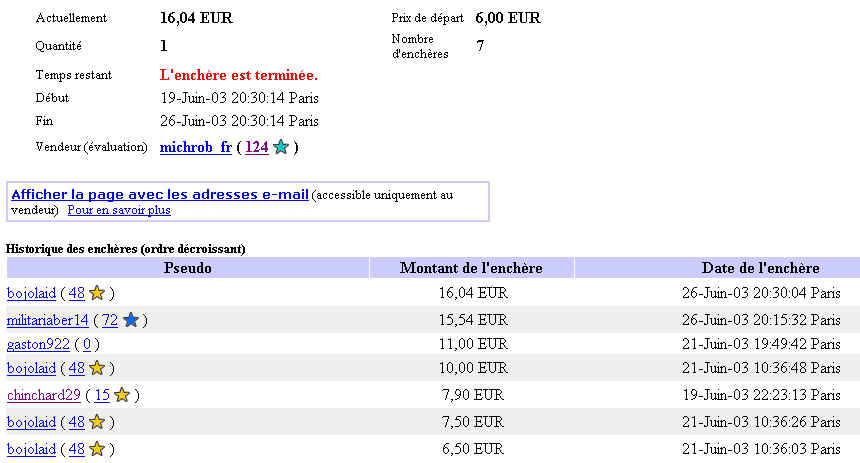Click blue star next to militariaber14
The width and height of the screenshot is (860, 463).
[x=131, y=319]
